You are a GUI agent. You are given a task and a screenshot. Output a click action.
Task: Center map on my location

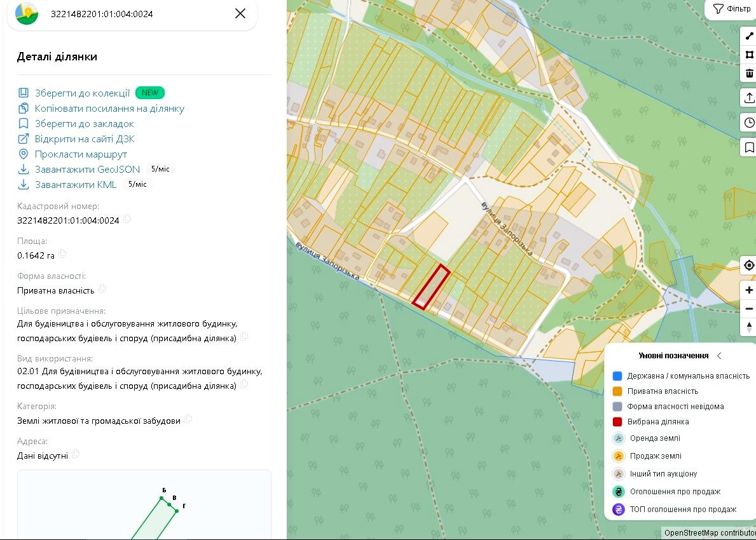tap(749, 266)
